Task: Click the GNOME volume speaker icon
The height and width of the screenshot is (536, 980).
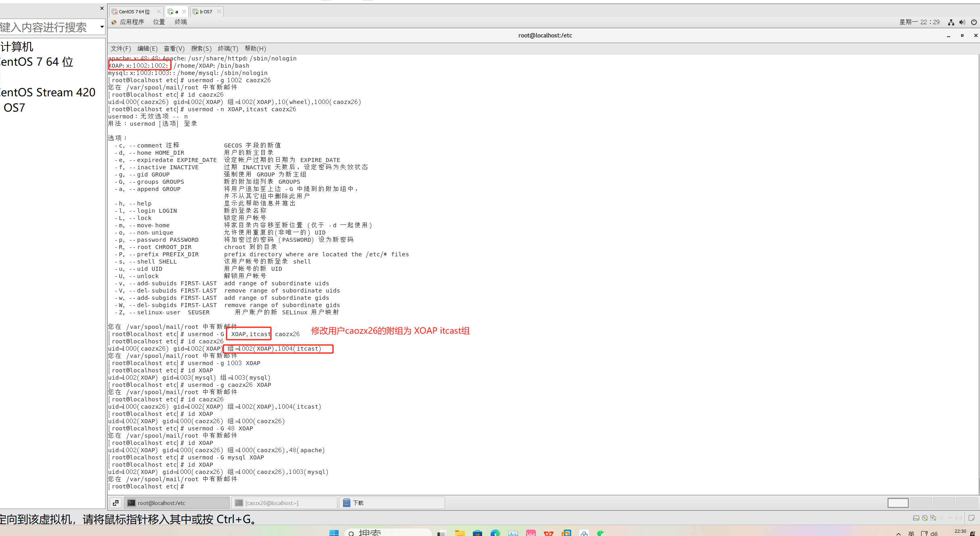Action: click(x=962, y=22)
